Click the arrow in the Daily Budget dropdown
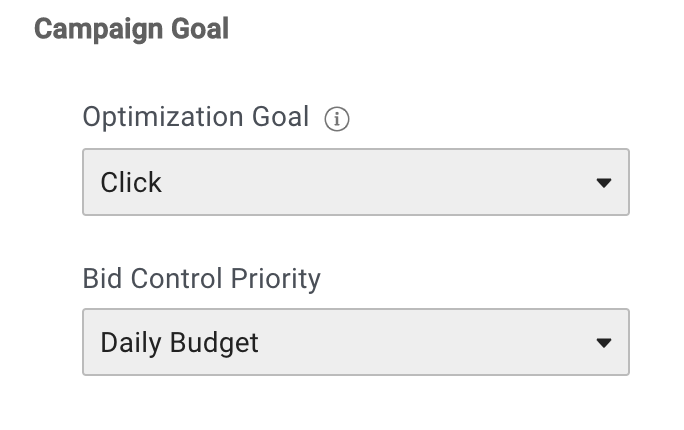This screenshot has height=430, width=684. tap(603, 343)
